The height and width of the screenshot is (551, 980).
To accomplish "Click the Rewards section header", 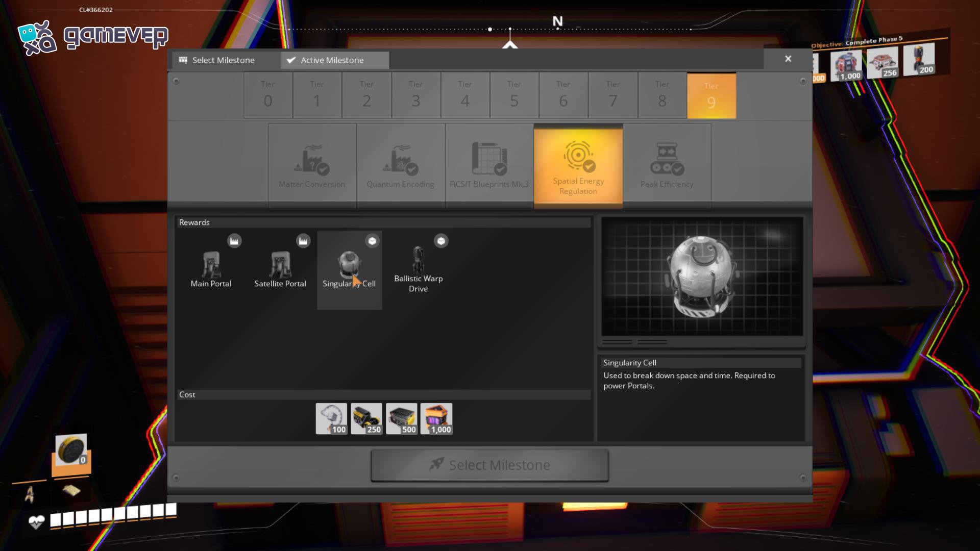I will (383, 222).
